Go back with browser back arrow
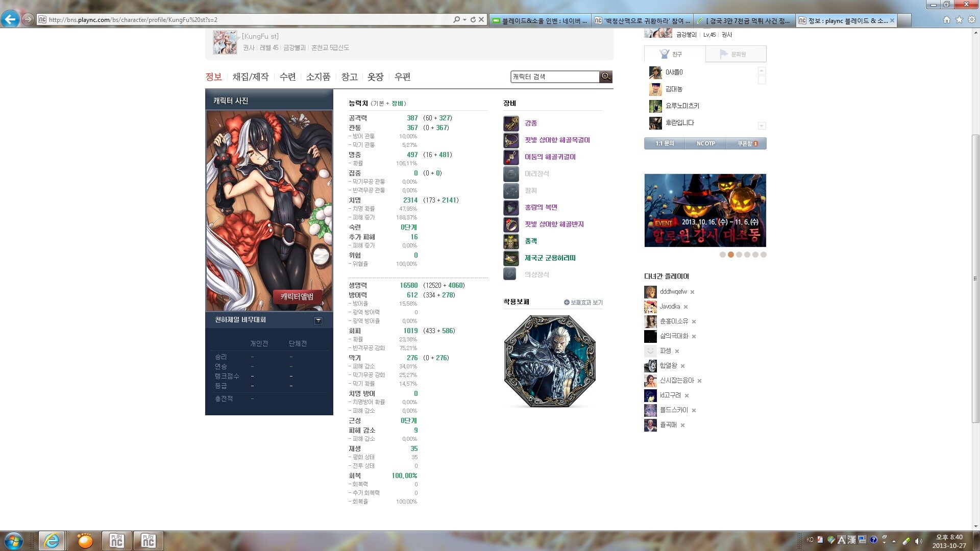Image resolution: width=980 pixels, height=551 pixels. [10, 19]
